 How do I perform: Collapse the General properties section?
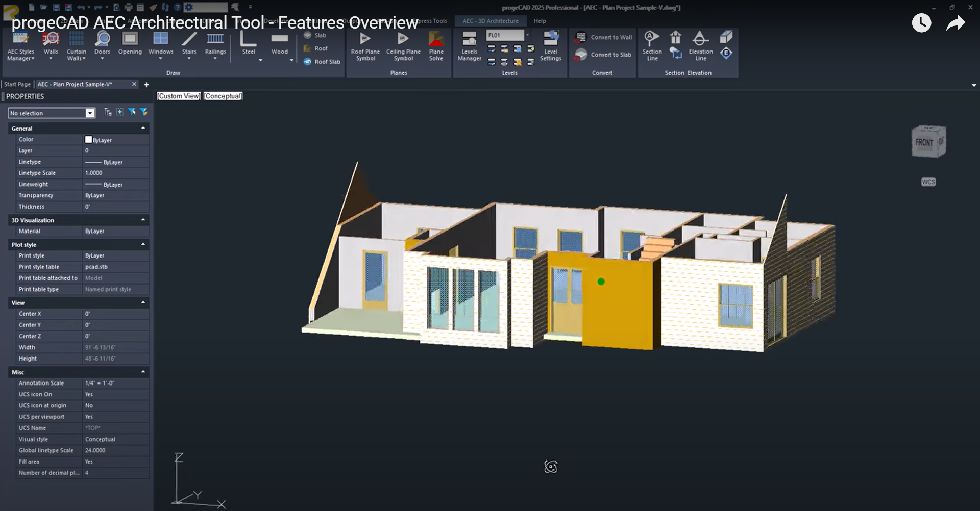tap(143, 128)
